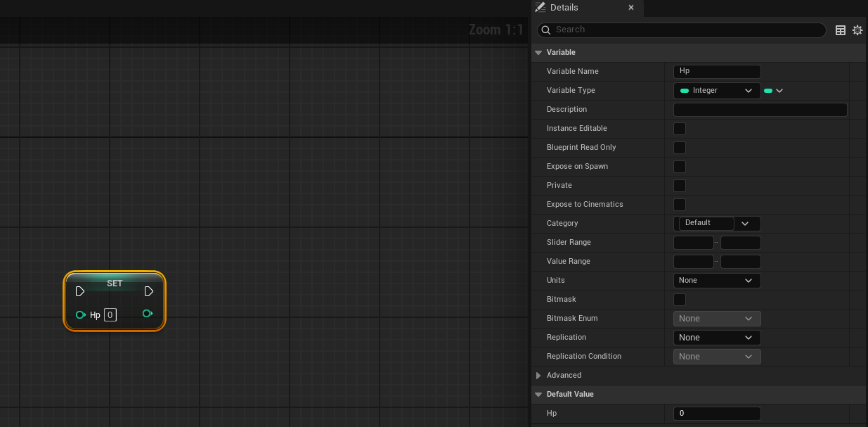Click the Bitmask Enum label
The height and width of the screenshot is (427, 868).
point(572,319)
